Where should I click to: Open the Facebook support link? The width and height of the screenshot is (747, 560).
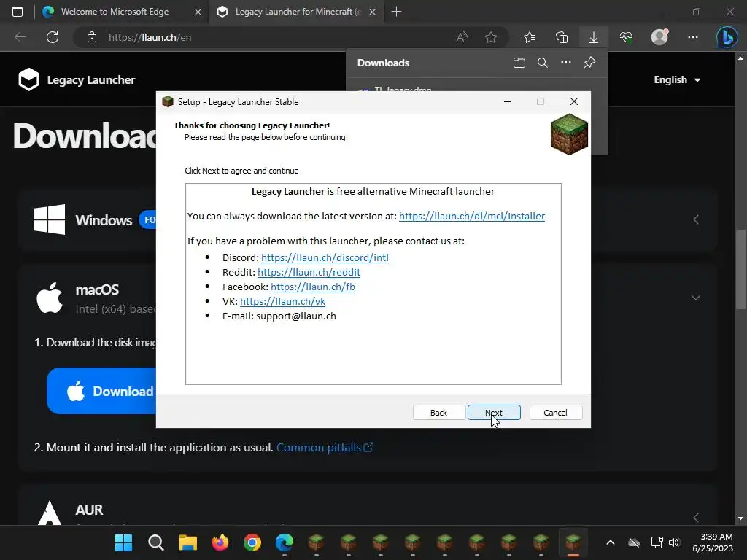(x=312, y=287)
